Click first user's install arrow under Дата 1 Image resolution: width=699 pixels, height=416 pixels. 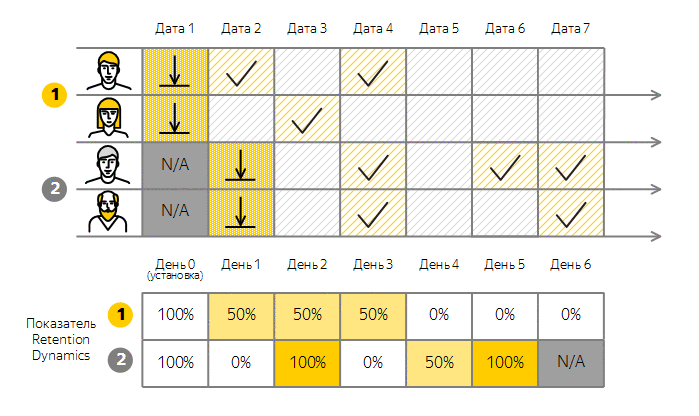click(175, 71)
